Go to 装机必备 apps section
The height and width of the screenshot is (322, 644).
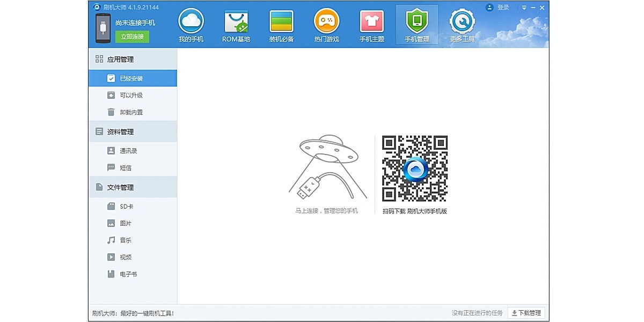coord(281,22)
